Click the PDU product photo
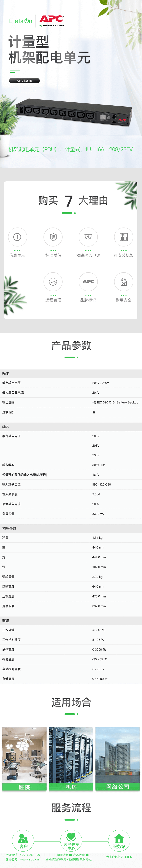Viewport: 142px width, 868px height. point(74,112)
